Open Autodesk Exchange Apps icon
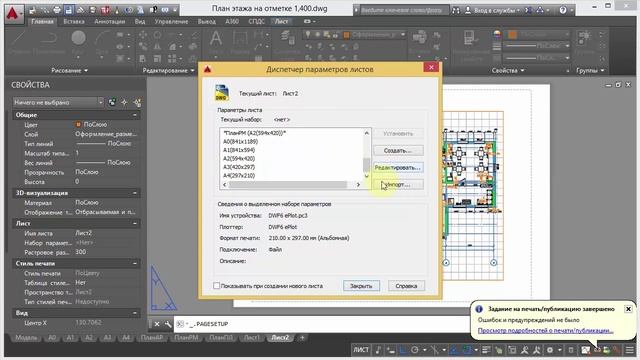The image size is (640, 360). click(528, 10)
